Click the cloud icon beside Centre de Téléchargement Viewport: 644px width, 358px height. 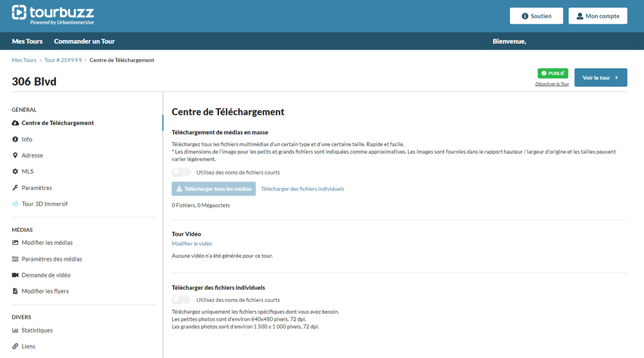pos(15,123)
